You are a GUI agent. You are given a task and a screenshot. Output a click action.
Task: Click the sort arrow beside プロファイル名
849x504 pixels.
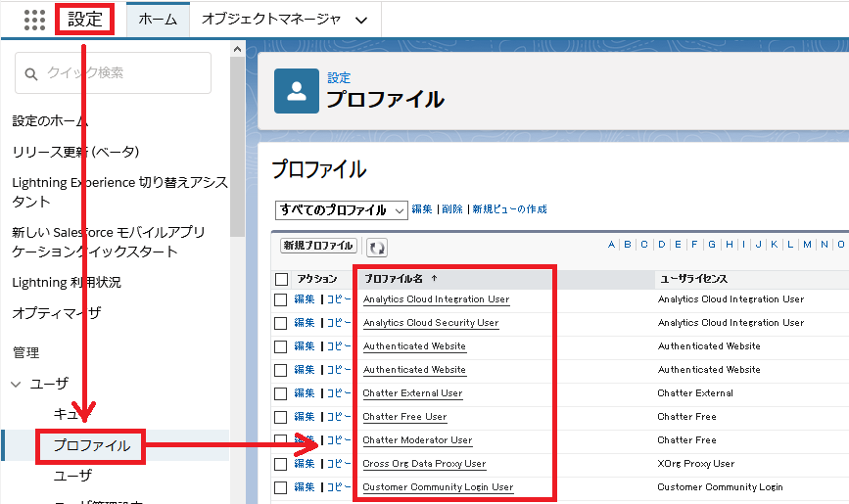click(x=434, y=279)
